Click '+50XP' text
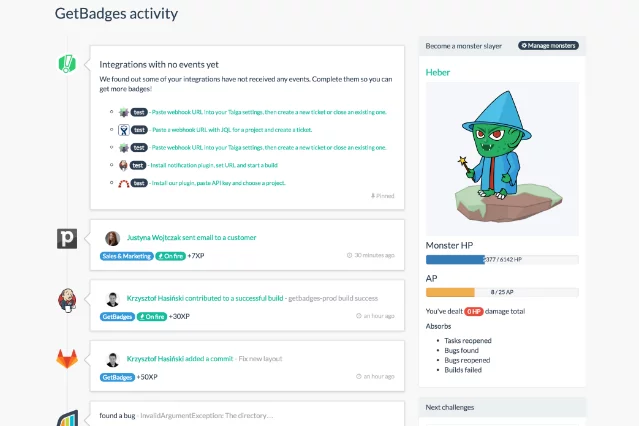The image size is (639, 426). (147, 377)
